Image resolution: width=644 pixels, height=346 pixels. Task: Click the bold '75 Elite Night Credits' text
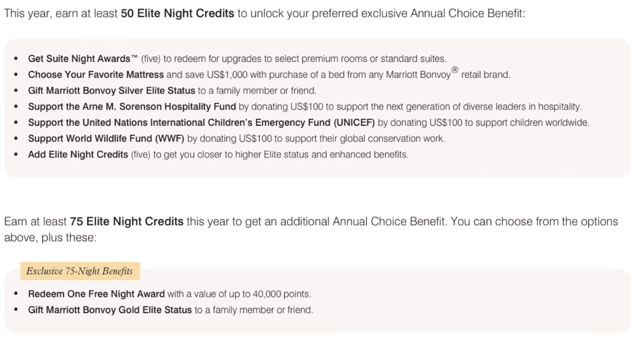click(x=127, y=222)
